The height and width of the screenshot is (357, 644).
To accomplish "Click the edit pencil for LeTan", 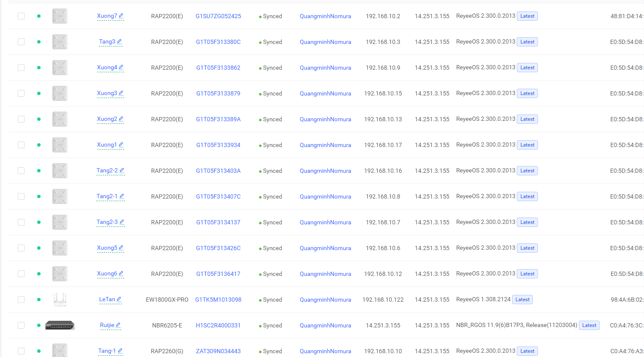I will pos(119,300).
